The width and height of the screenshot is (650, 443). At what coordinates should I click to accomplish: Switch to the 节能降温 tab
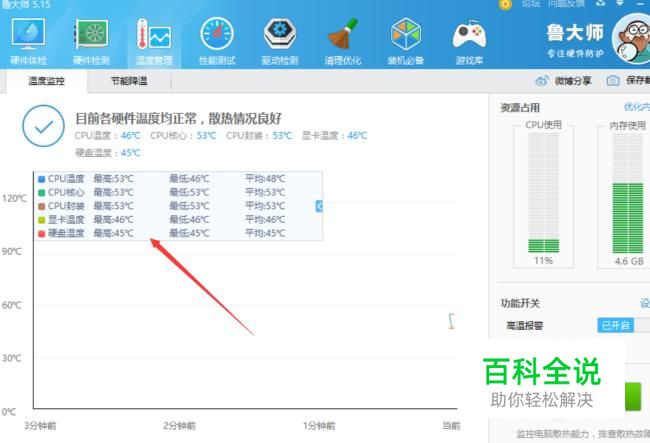point(129,81)
